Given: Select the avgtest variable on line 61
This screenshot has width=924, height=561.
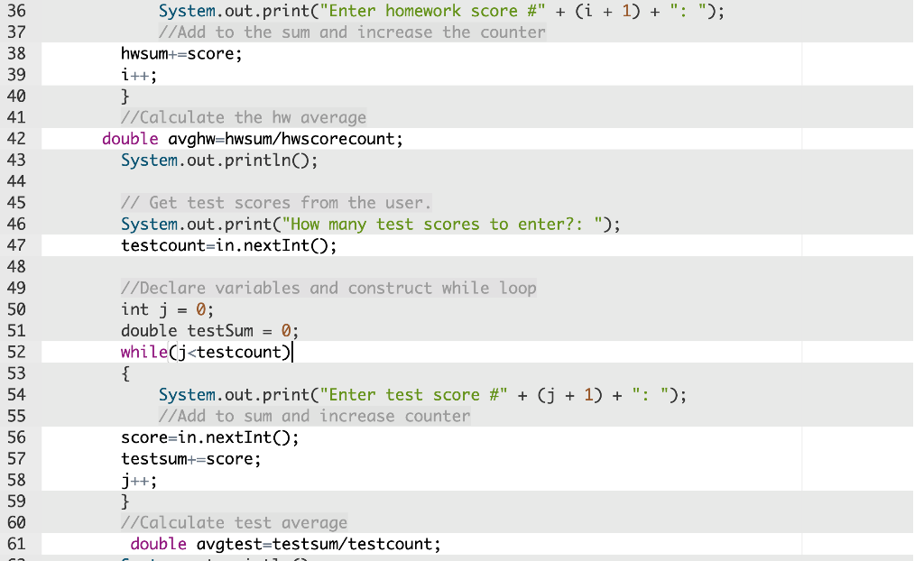Looking at the screenshot, I should 224,543.
